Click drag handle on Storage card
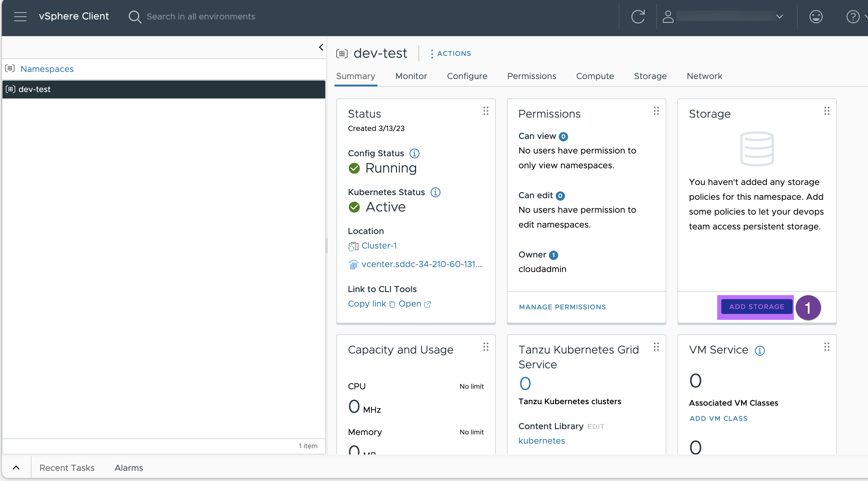 coord(827,111)
